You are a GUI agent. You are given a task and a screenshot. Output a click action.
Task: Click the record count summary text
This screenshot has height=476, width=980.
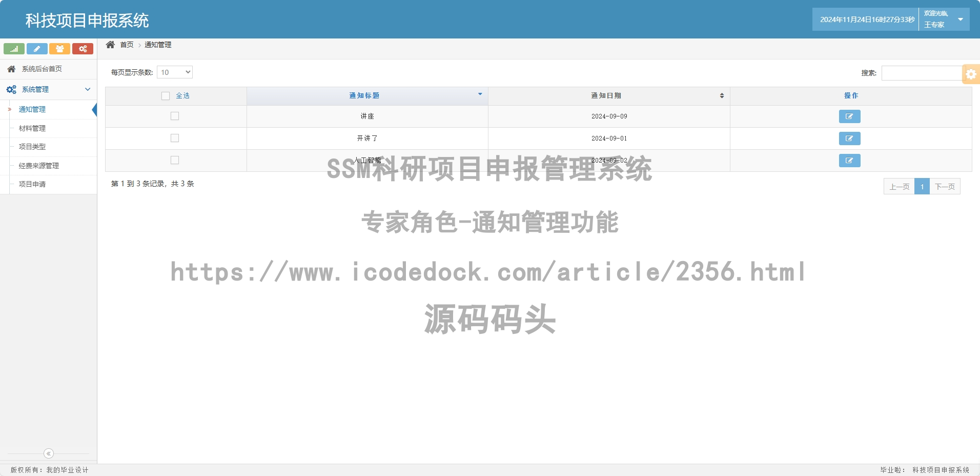(x=153, y=184)
